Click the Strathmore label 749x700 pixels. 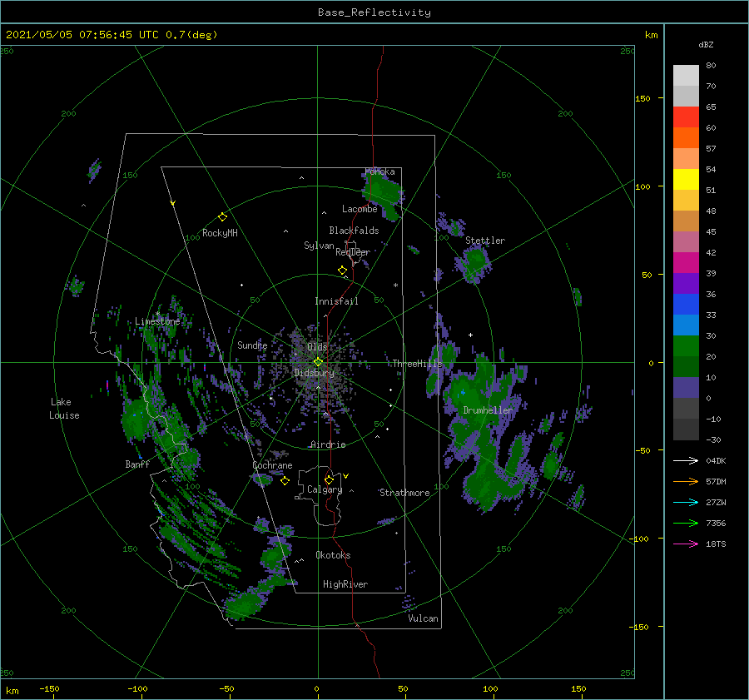[x=404, y=493]
